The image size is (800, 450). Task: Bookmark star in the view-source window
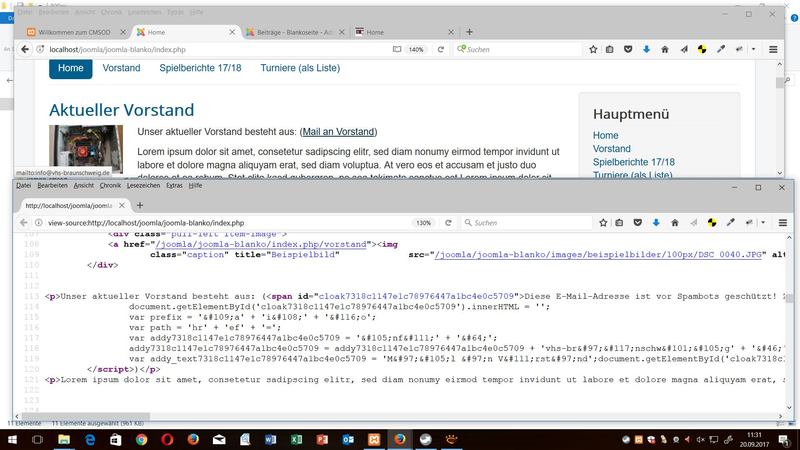tap(603, 223)
